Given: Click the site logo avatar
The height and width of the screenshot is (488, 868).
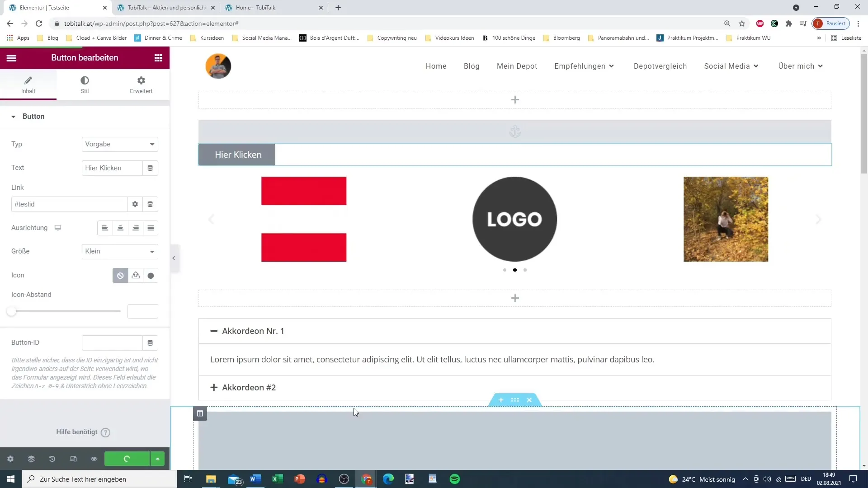Looking at the screenshot, I should pos(218,66).
